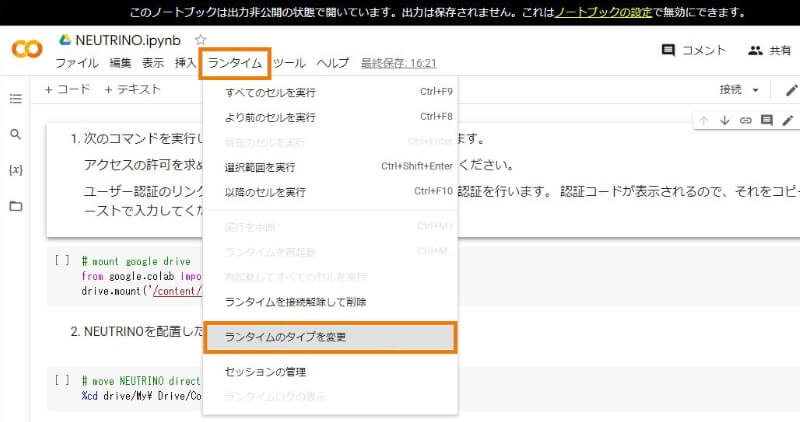Image resolution: width=800 pixels, height=422 pixels.
Task: Click the 共有 share button
Action: tap(769, 50)
